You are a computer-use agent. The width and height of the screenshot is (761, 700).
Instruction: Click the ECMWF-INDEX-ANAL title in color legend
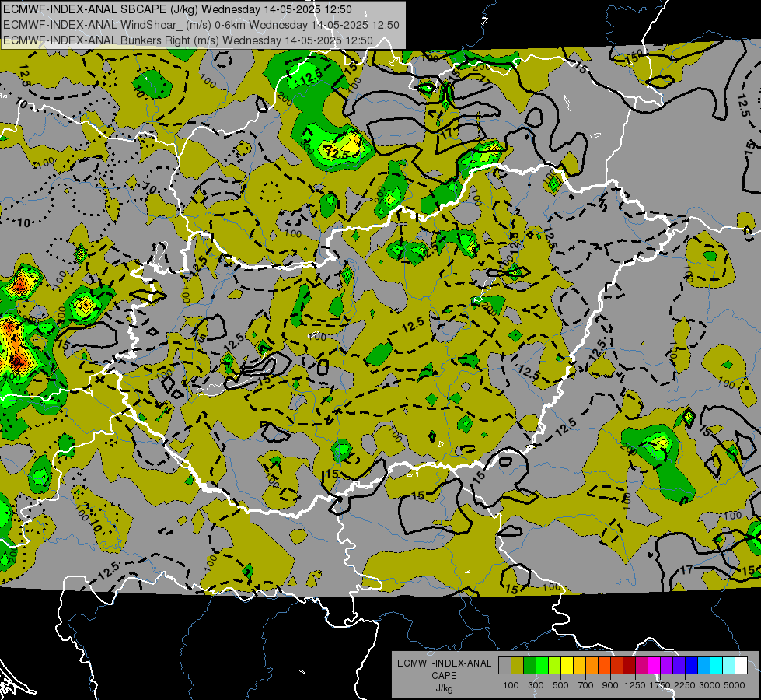[x=444, y=663]
